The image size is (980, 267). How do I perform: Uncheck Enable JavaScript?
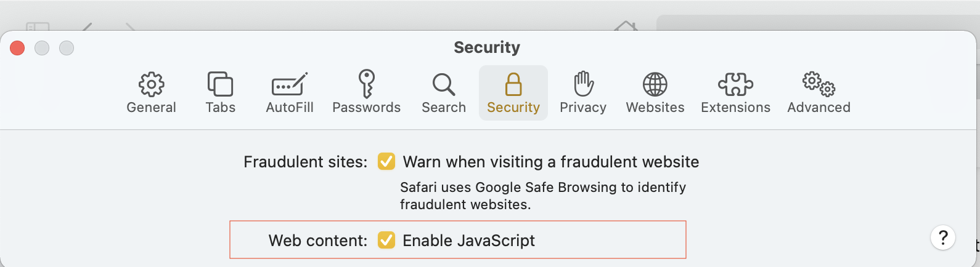(x=386, y=240)
